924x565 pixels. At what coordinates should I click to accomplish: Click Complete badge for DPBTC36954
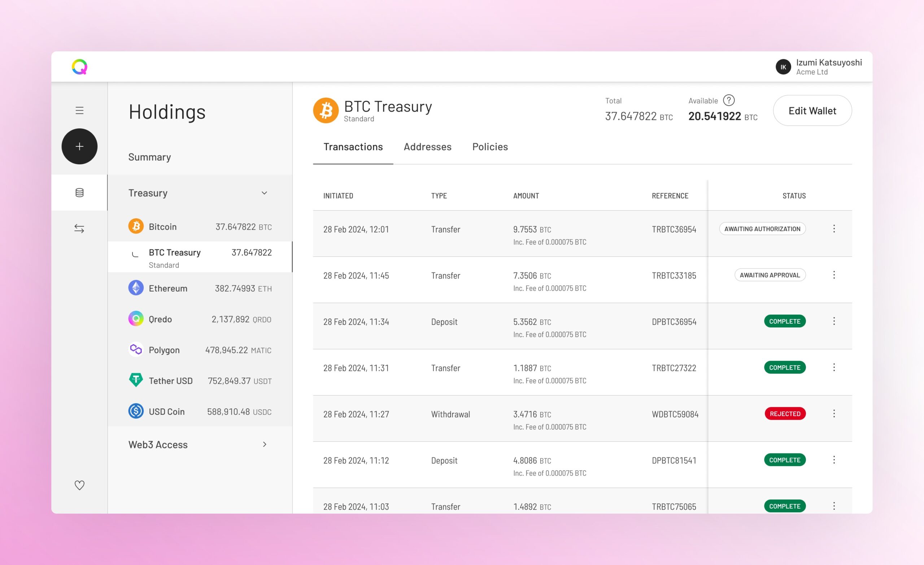(x=785, y=321)
